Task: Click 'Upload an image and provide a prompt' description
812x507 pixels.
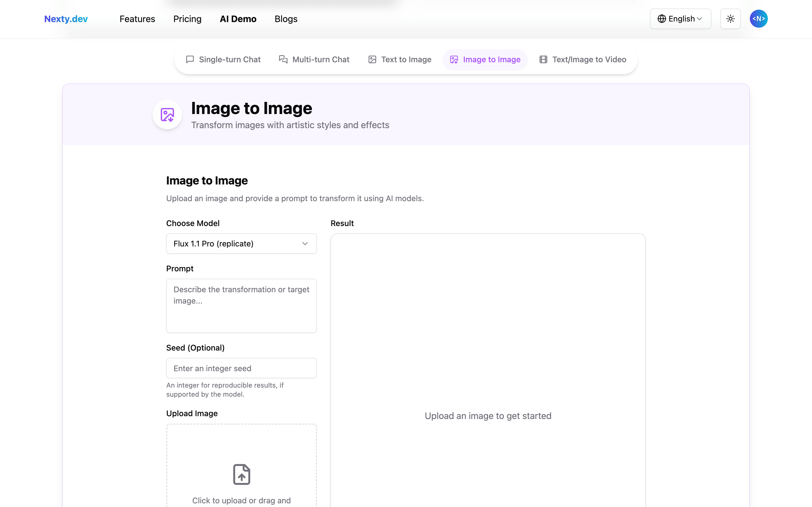Action: point(295,198)
